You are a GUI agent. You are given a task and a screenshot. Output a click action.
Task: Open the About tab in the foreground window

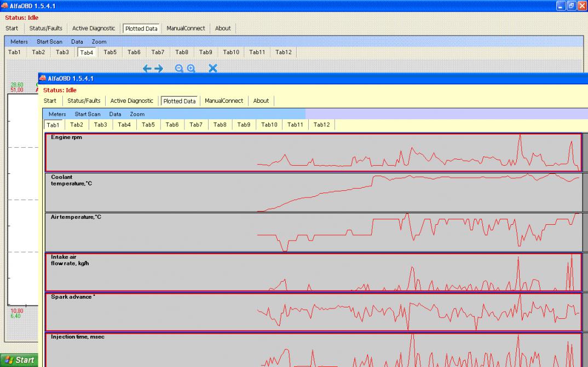261,101
